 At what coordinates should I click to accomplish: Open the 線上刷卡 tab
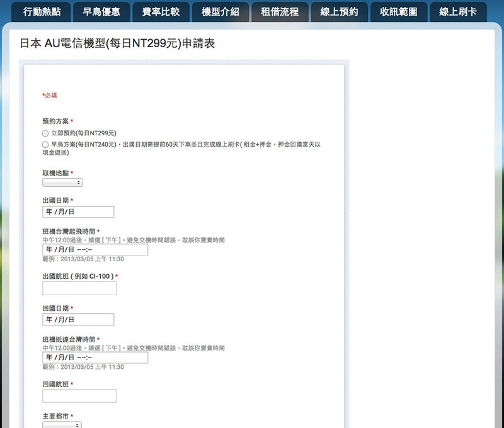pyautogui.click(x=458, y=12)
